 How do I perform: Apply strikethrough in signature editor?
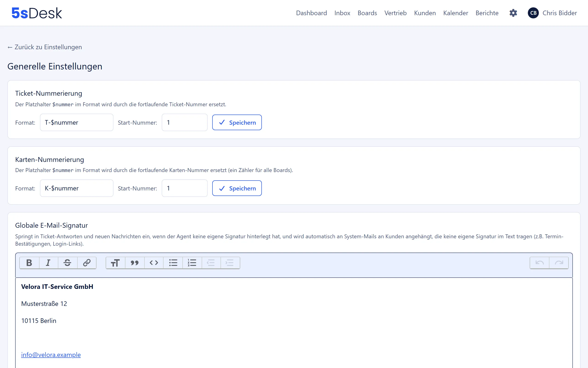[68, 263]
